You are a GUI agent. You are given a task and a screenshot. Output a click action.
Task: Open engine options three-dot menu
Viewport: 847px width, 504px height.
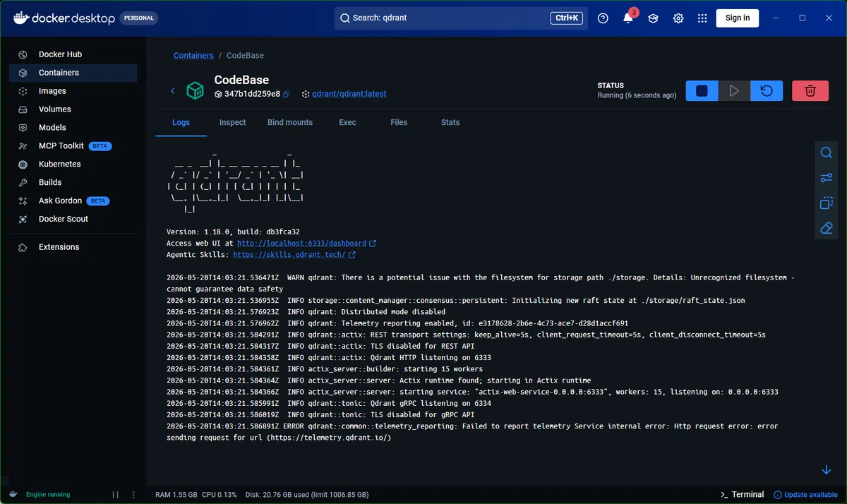pyautogui.click(x=135, y=495)
